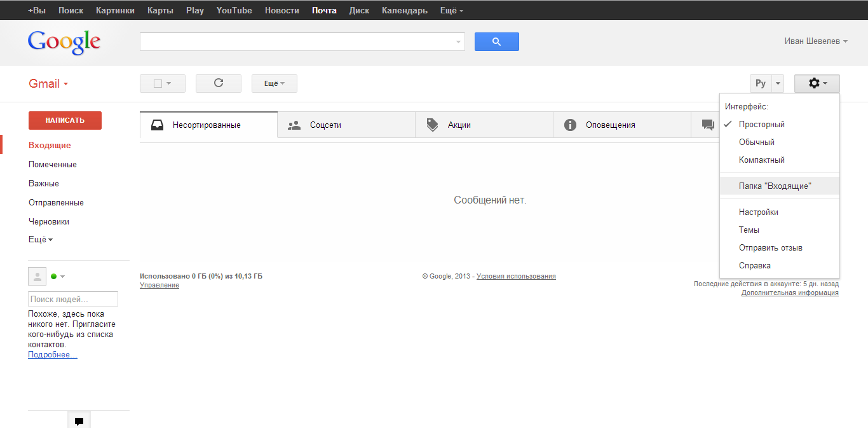Viewport: 868px width, 428px height.
Task: Open "Поиск" in the top bar
Action: point(71,11)
